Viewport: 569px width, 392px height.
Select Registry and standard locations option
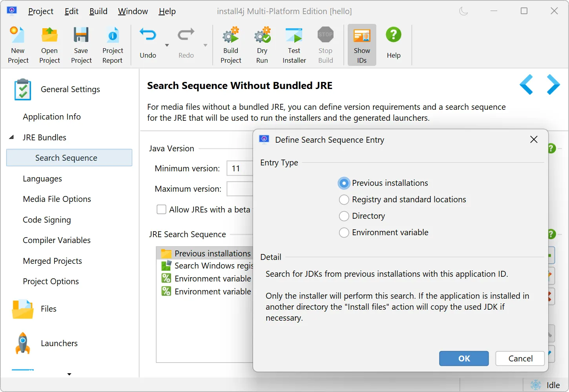click(x=344, y=200)
